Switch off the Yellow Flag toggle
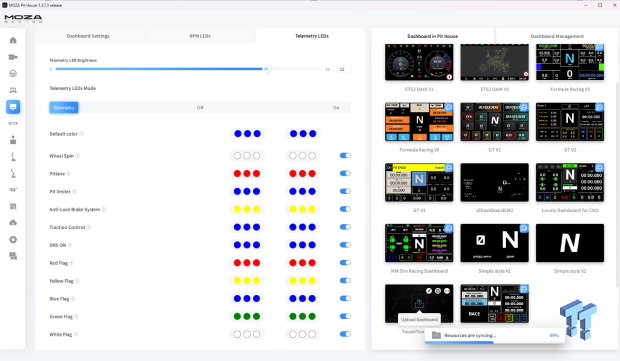The image size is (620, 361). point(345,281)
